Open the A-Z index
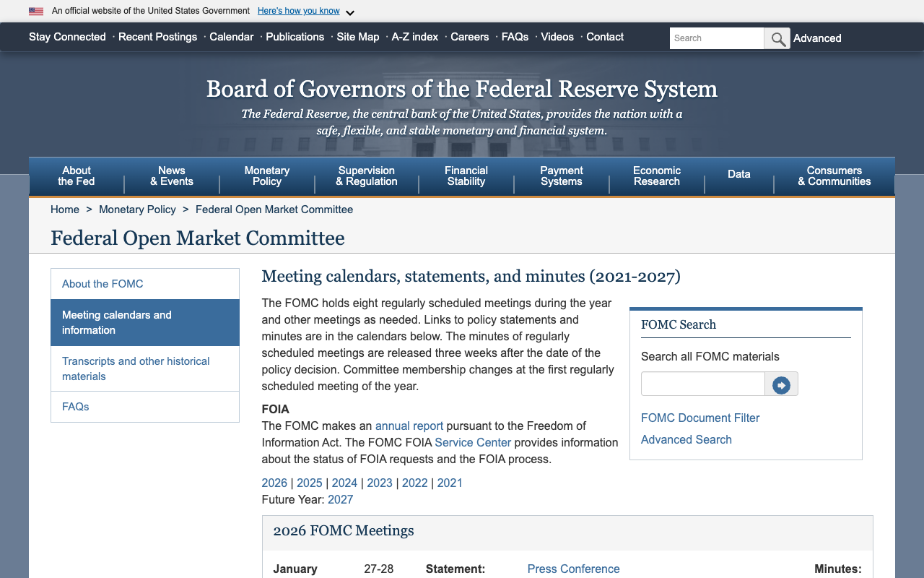The image size is (924, 578). pyautogui.click(x=415, y=37)
